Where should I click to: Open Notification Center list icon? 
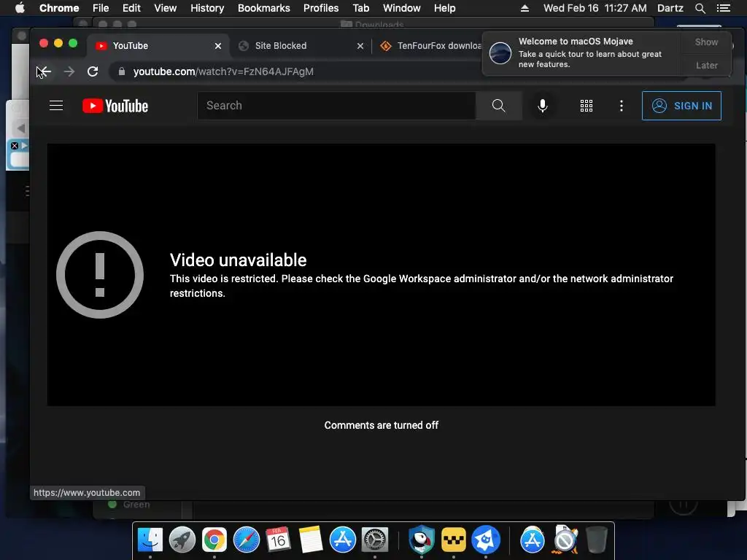[x=723, y=8]
